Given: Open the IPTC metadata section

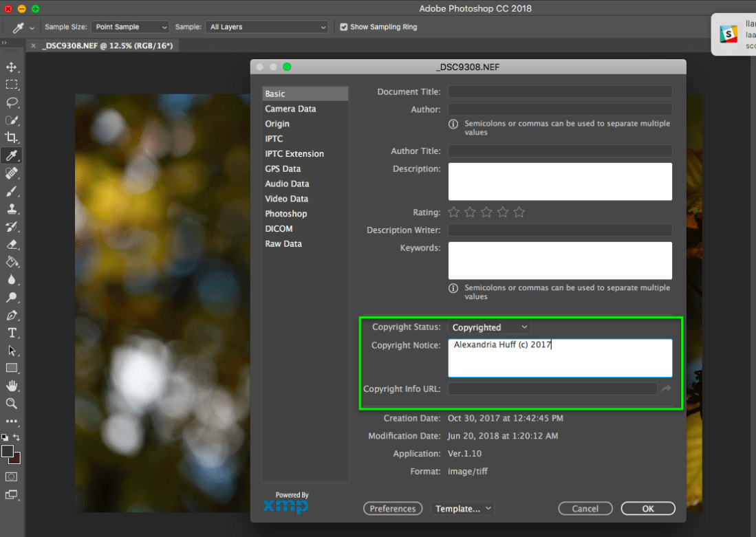Looking at the screenshot, I should pos(274,138).
